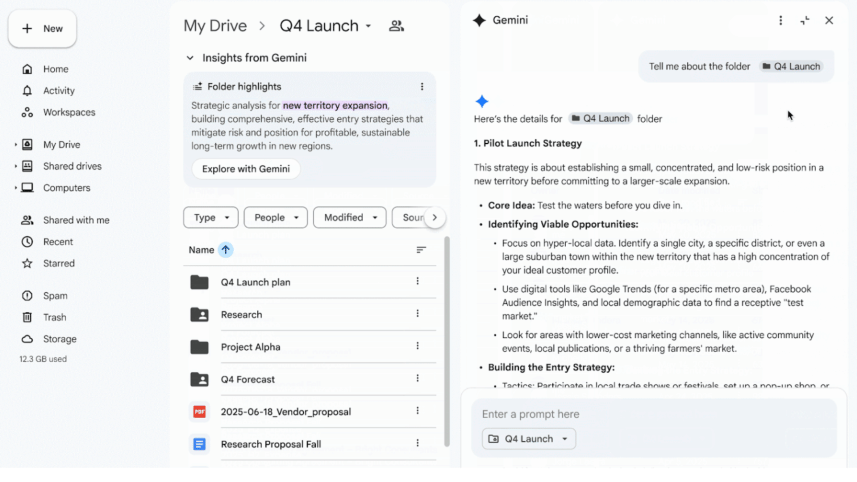
Task: Open the People filter dropdown
Action: point(275,218)
